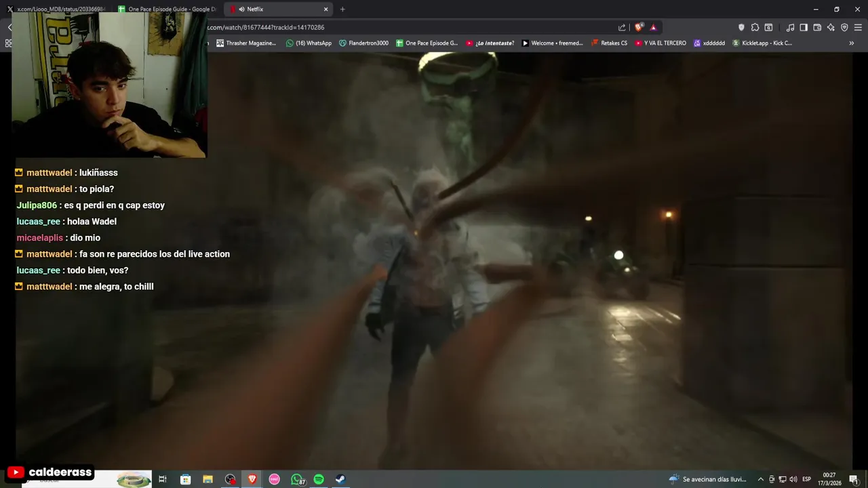Open Thrasher Magazine bookmark

click(246, 43)
